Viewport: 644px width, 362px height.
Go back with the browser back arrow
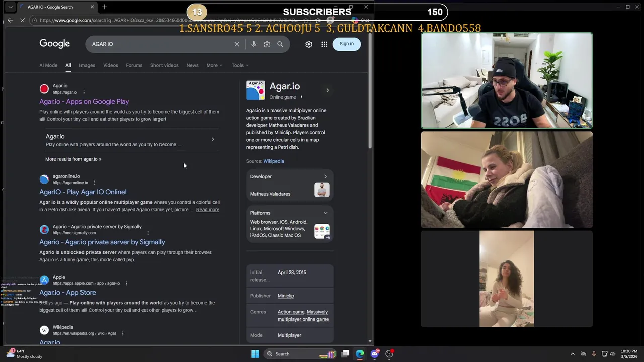[10, 20]
